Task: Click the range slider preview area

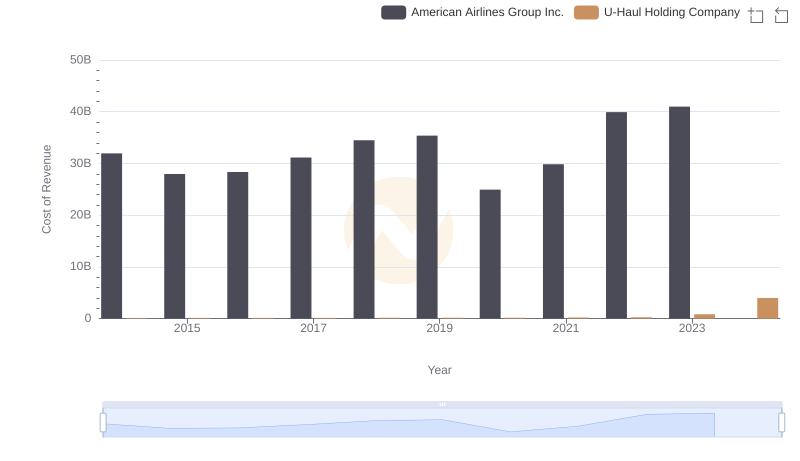Action: click(442, 423)
